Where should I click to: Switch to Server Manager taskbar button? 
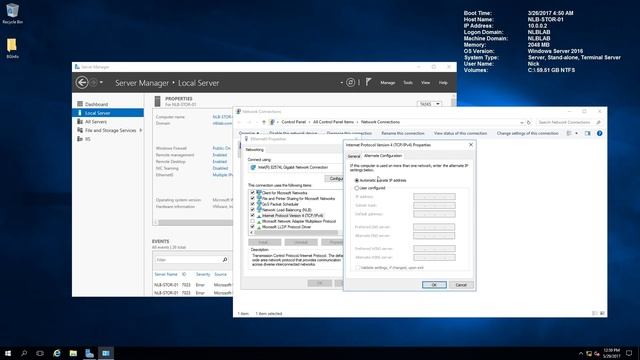[89, 353]
